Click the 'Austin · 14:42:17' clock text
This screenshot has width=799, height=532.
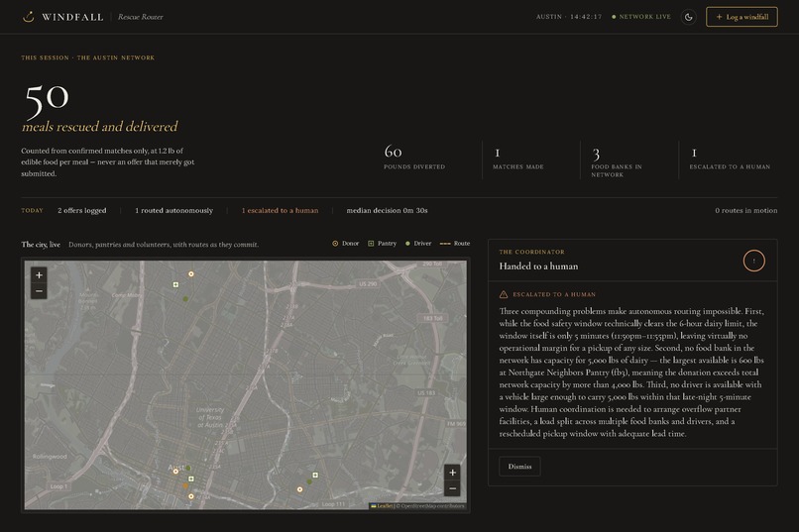(x=569, y=17)
